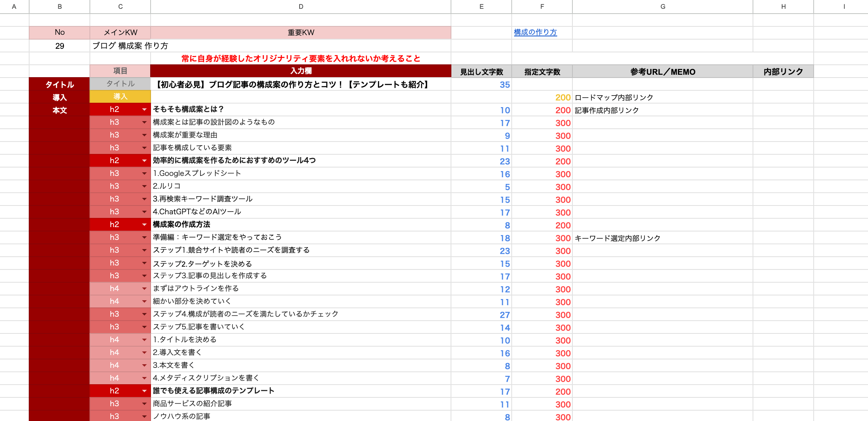Open the h3 dropdown for 4.ChatGPTなどのAIツール
Image resolution: width=868 pixels, height=421 pixels.
(144, 212)
